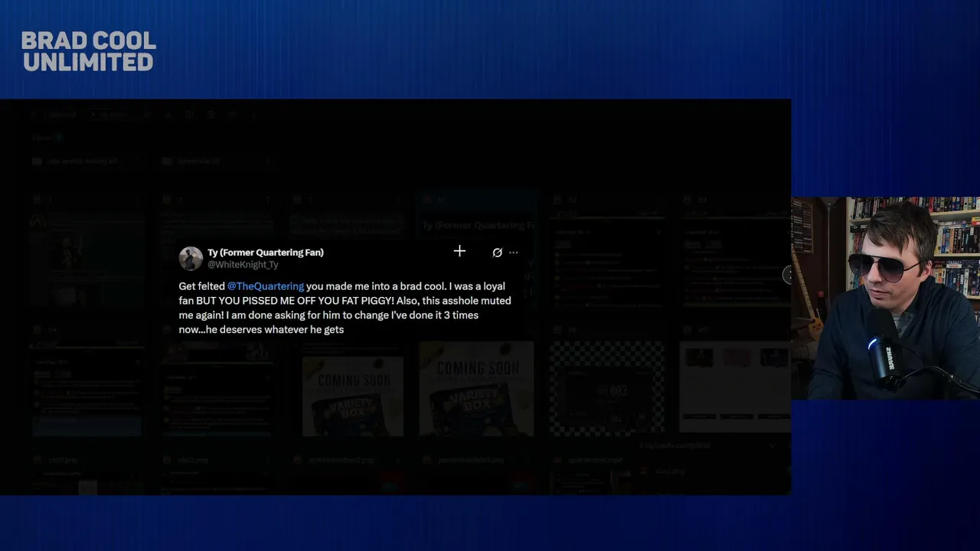Open the right Coming Soon Variety Box thumbnail
This screenshot has height=551, width=980.
point(476,389)
